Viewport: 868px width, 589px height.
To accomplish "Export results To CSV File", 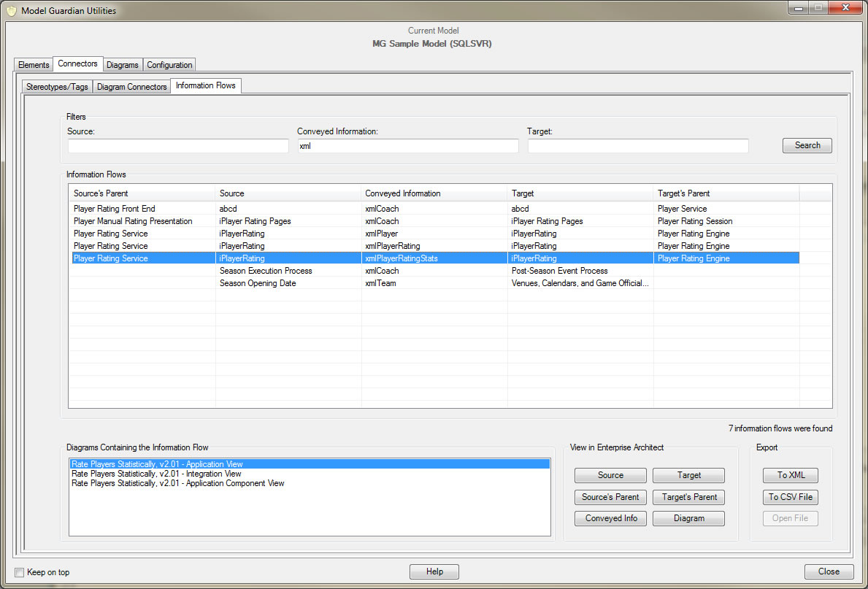I will click(791, 497).
